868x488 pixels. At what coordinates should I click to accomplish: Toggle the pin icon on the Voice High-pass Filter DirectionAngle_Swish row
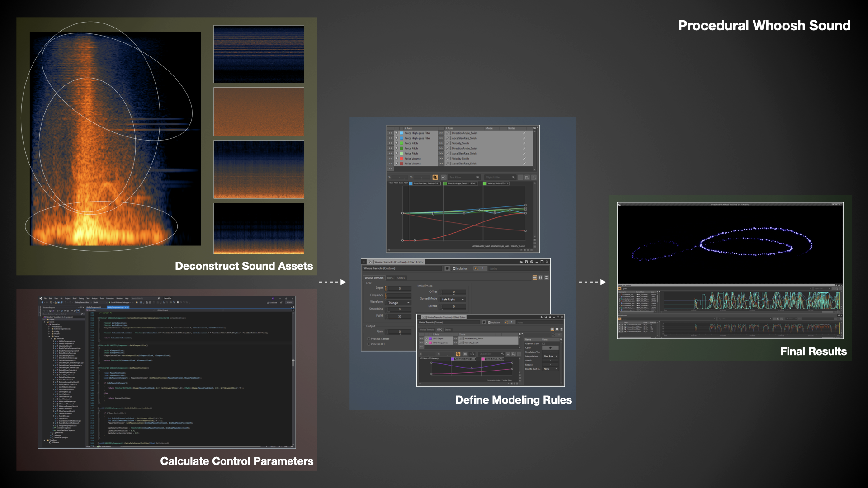point(396,133)
